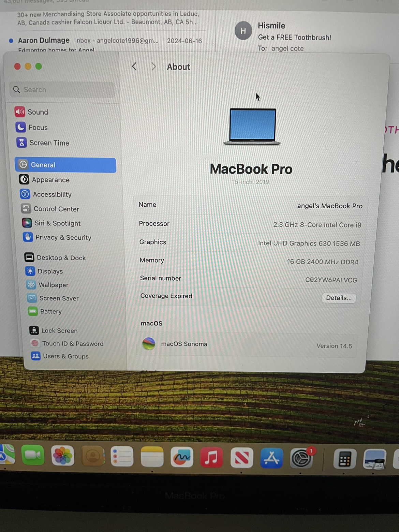Close the System Settings window
Viewport: 399px width, 532px height.
point(17,66)
